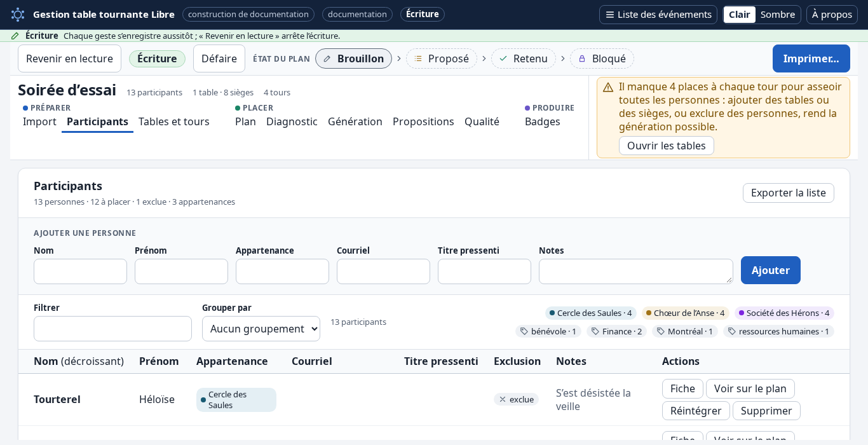Screen dimensions: 868x445
Task: Export the participant list
Action: click(789, 193)
